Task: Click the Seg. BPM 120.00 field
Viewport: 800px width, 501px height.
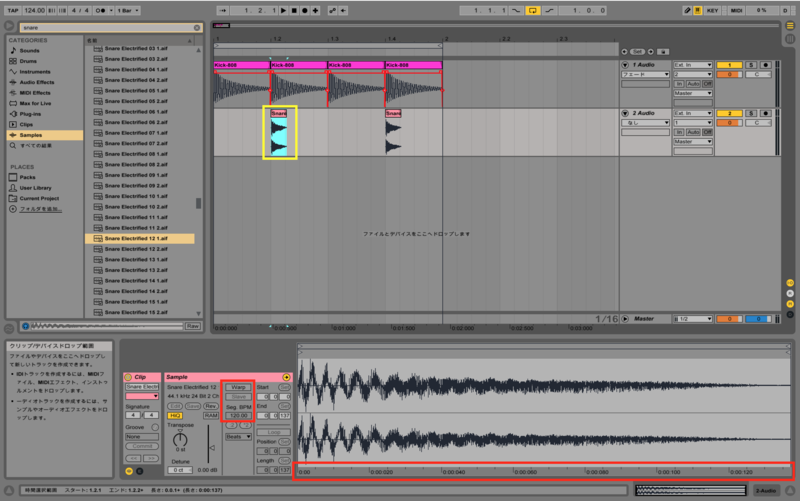Action: pyautogui.click(x=238, y=416)
